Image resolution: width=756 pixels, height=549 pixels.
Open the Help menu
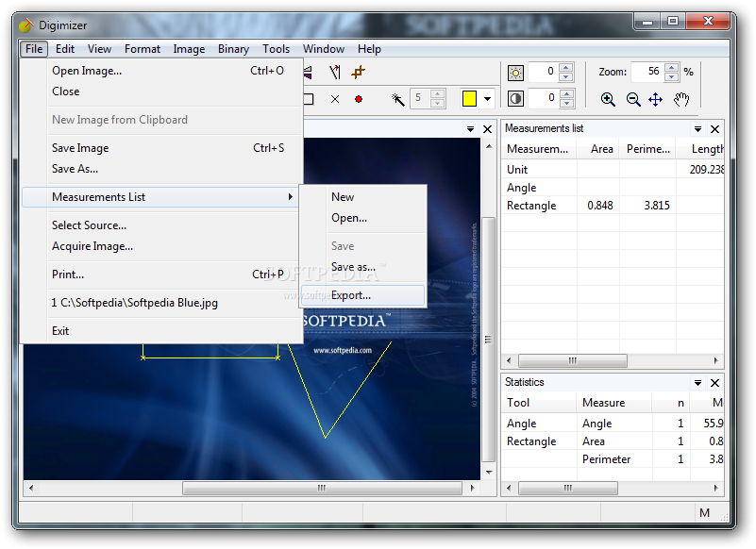(369, 49)
